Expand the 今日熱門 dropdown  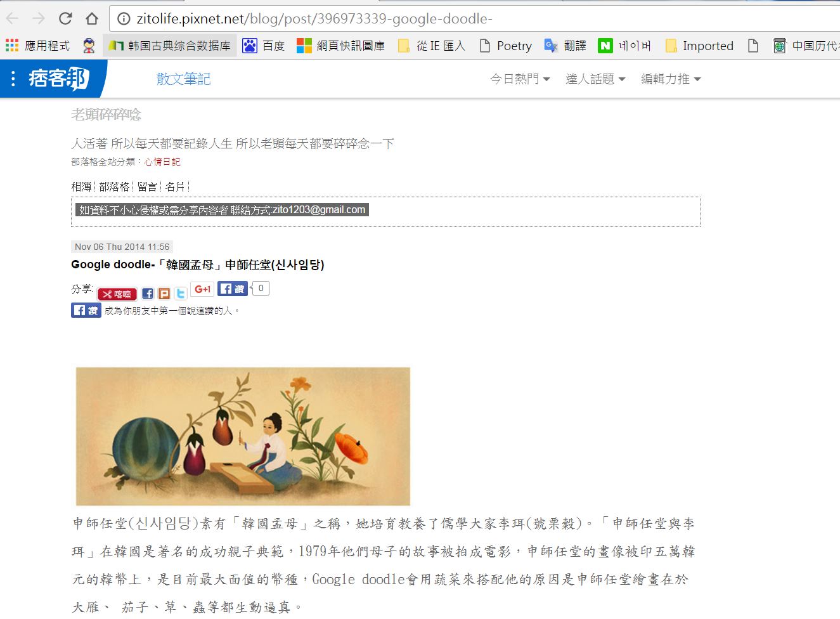520,79
